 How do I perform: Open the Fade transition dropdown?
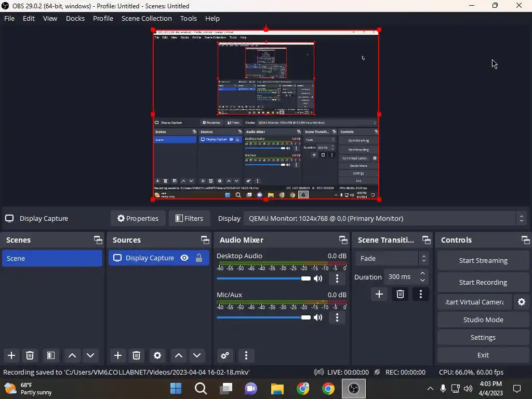(393, 259)
